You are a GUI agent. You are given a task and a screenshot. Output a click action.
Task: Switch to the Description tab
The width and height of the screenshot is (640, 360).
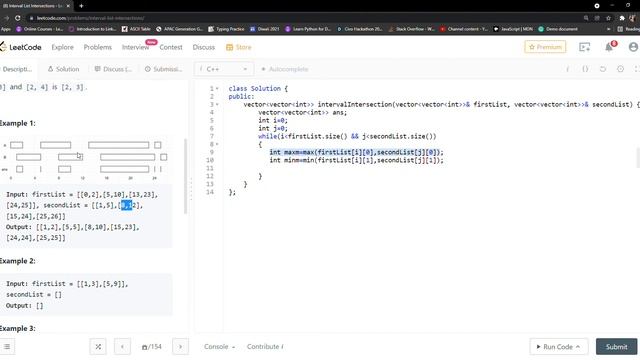pos(17,69)
